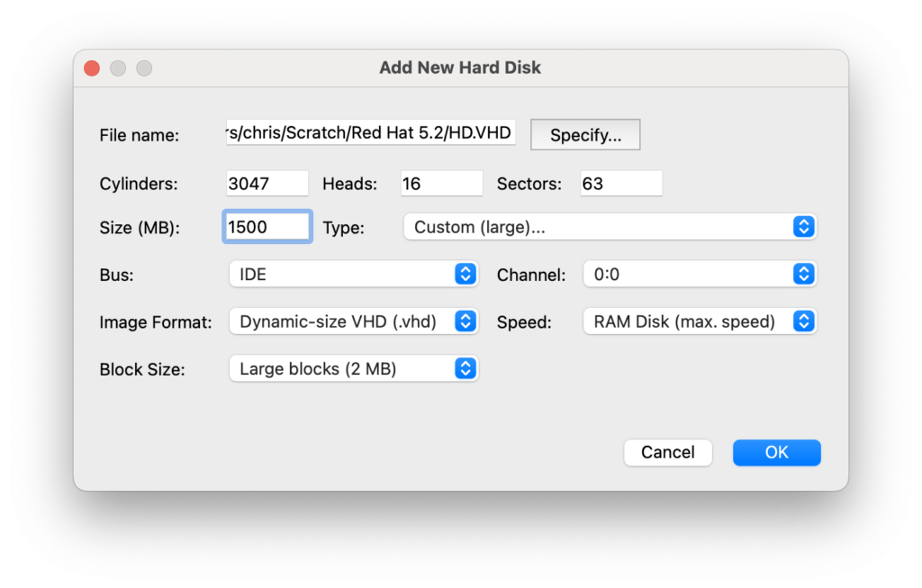
Task: Click the Bus dropdown blue chevron icon
Action: 466,274
